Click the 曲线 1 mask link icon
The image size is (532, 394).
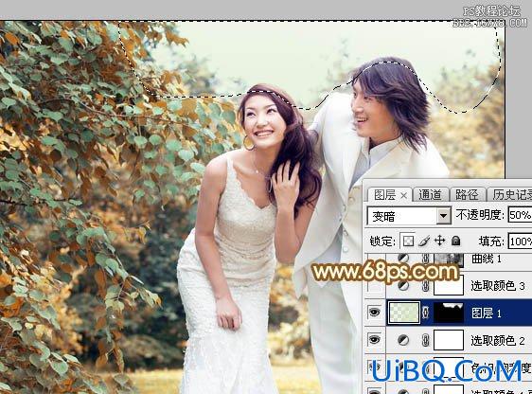tap(425, 259)
